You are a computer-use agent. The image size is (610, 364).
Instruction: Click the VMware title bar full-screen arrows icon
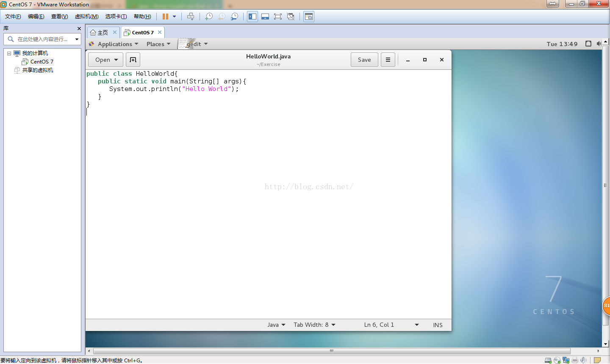point(553,4)
